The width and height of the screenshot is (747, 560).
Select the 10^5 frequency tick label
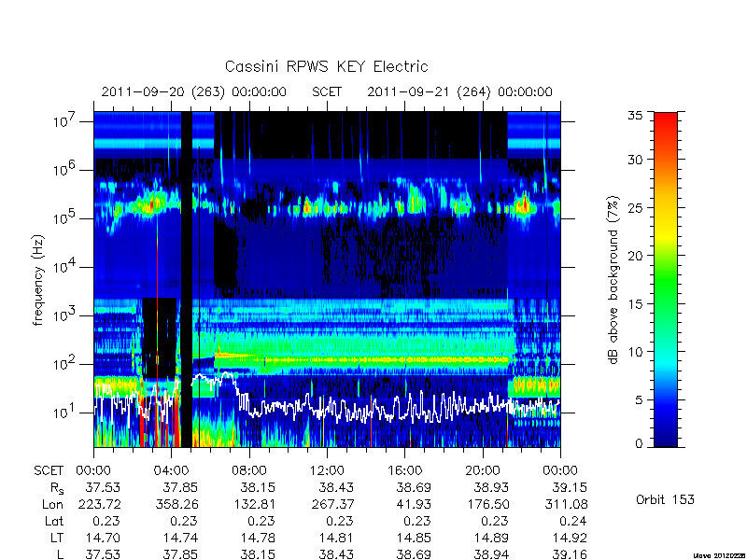[65, 218]
